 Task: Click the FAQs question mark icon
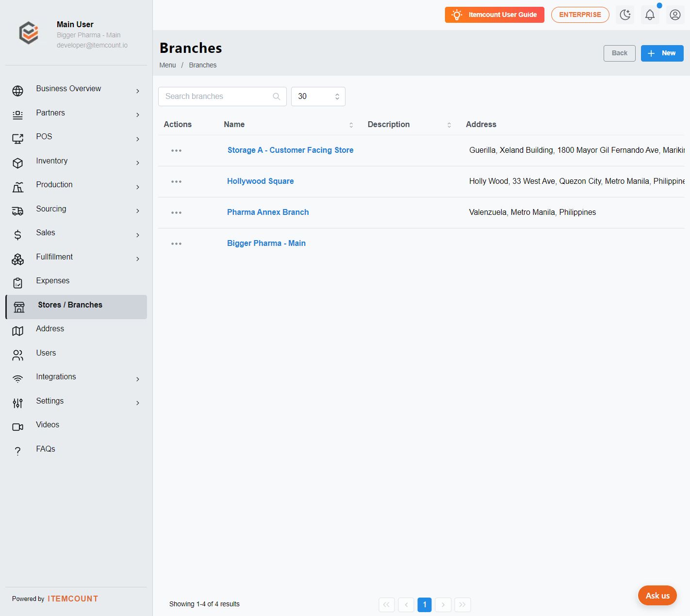[x=18, y=451]
